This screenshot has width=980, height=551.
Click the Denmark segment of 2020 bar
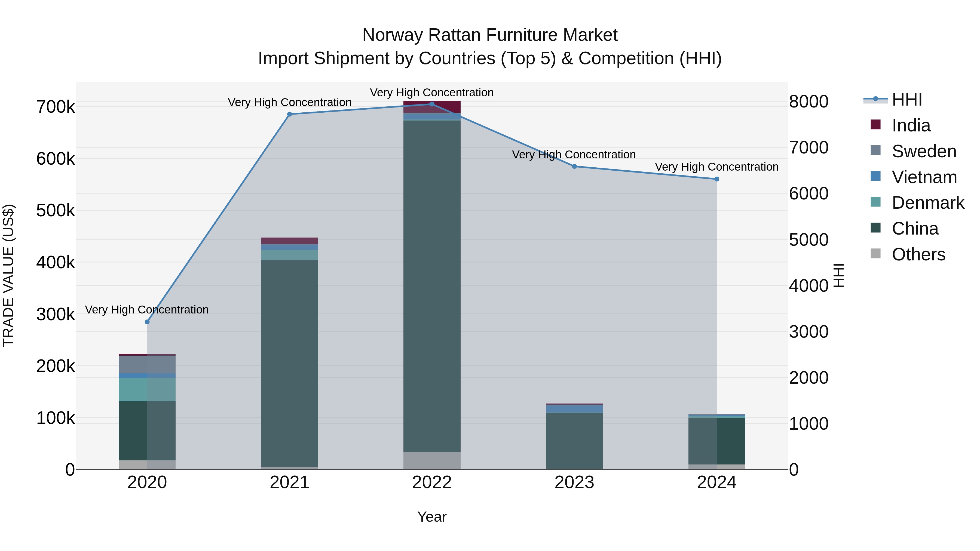[x=147, y=390]
